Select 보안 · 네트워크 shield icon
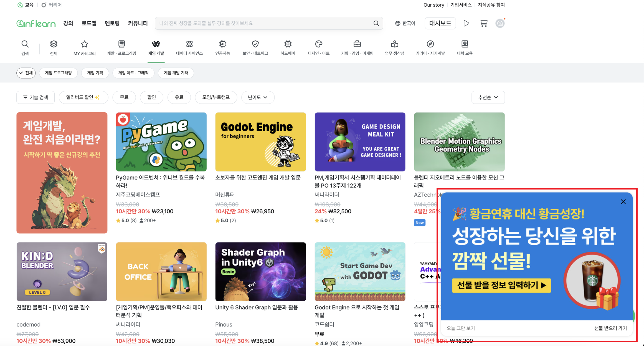The height and width of the screenshot is (346, 644). click(x=255, y=44)
